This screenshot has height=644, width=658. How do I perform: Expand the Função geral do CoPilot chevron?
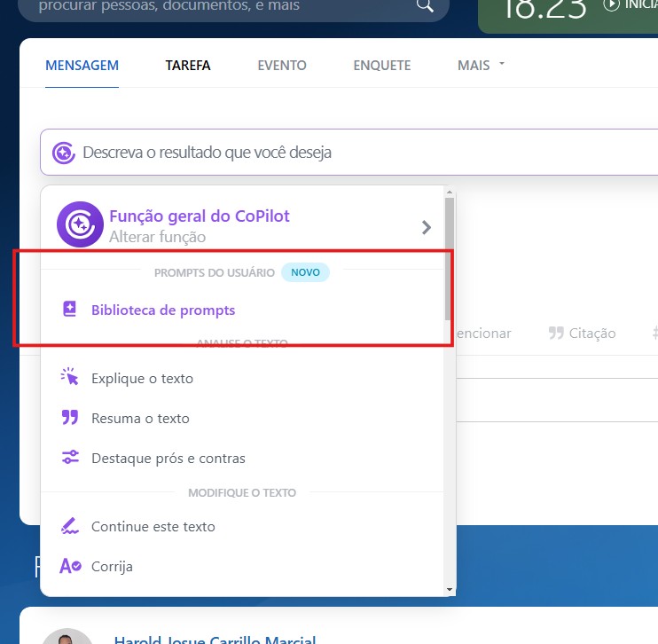tap(427, 227)
